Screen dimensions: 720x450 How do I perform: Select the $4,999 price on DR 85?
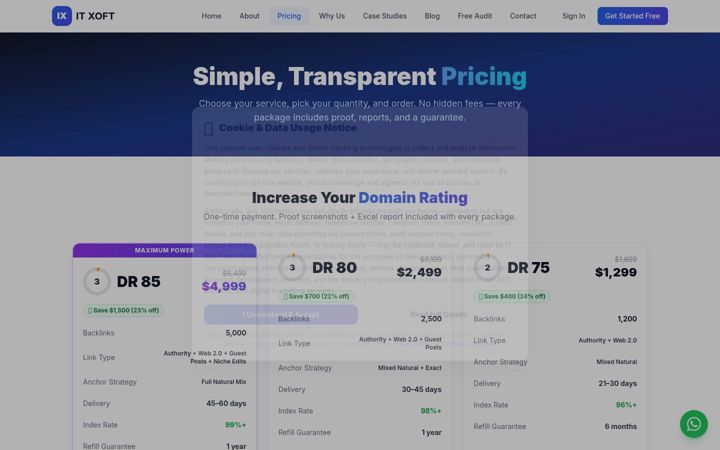(224, 286)
